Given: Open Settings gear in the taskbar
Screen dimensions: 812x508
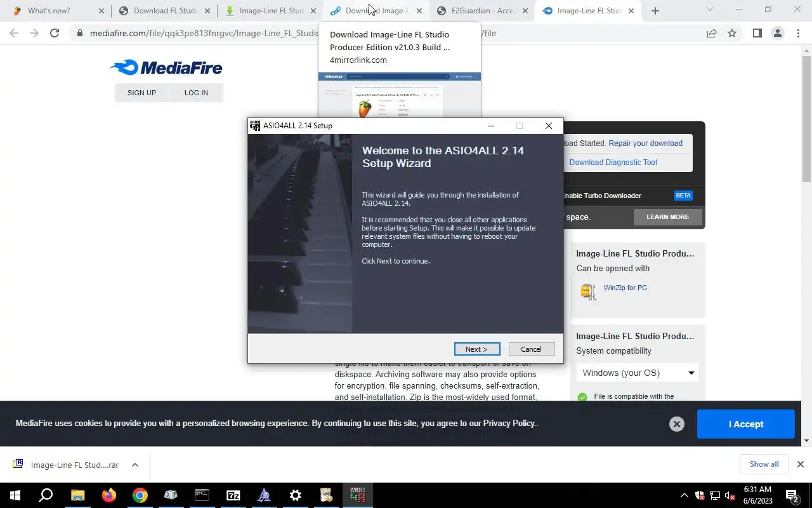Looking at the screenshot, I should click(x=295, y=495).
